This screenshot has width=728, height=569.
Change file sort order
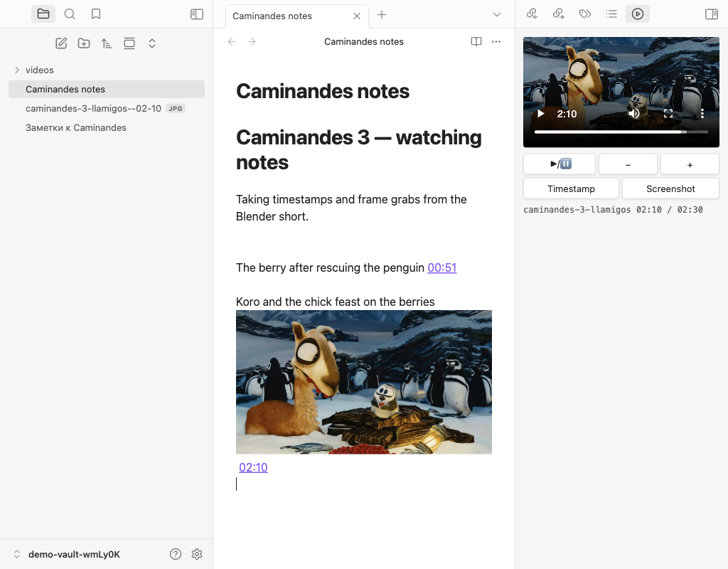click(x=107, y=43)
